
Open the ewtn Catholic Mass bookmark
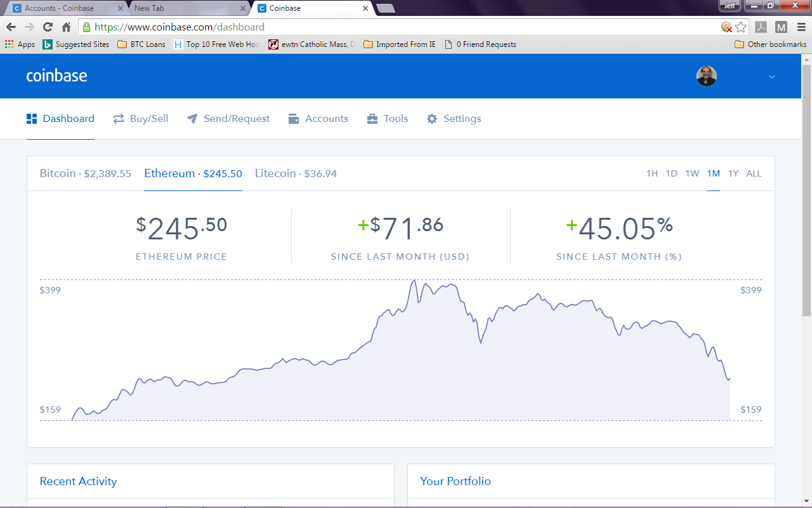[311, 44]
